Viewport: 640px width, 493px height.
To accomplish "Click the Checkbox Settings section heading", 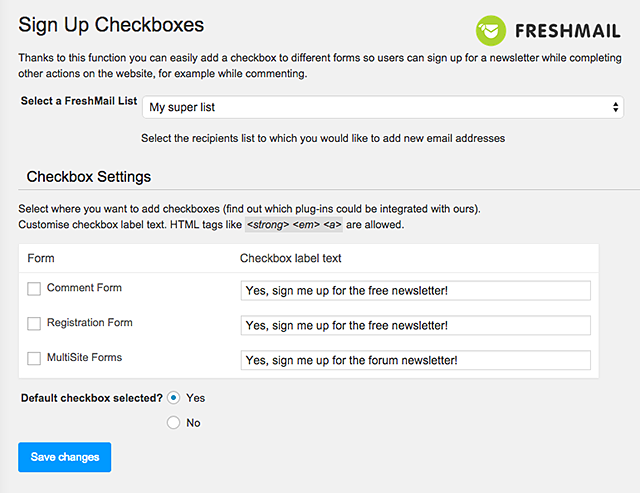I will [x=89, y=177].
